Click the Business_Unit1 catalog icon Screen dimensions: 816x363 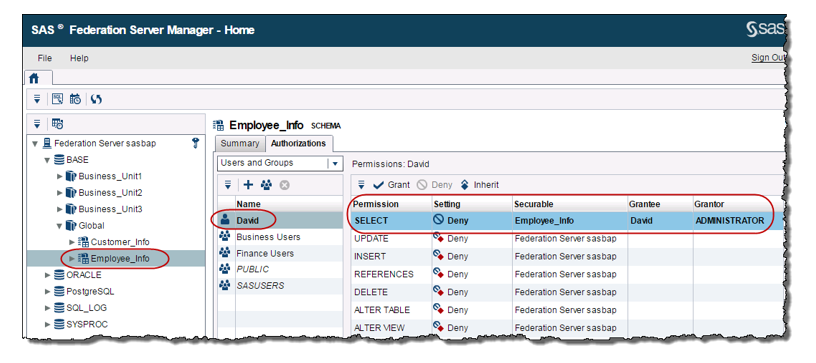click(x=72, y=176)
